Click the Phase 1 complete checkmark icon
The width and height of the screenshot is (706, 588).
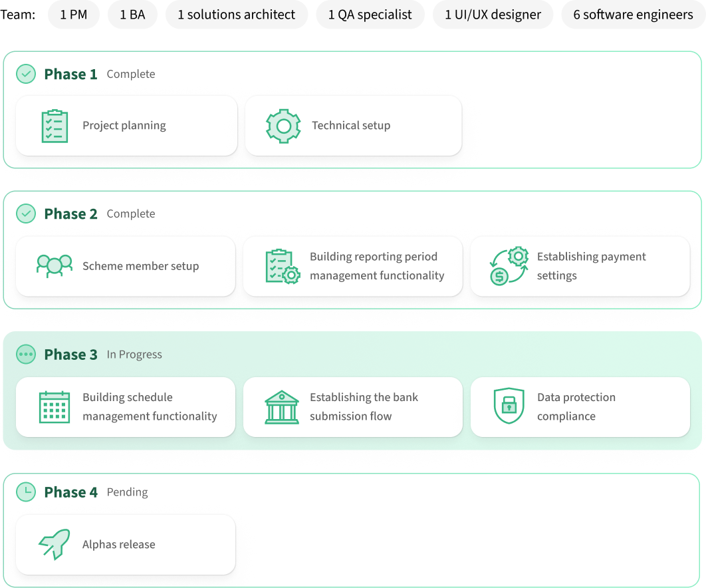[26, 74]
